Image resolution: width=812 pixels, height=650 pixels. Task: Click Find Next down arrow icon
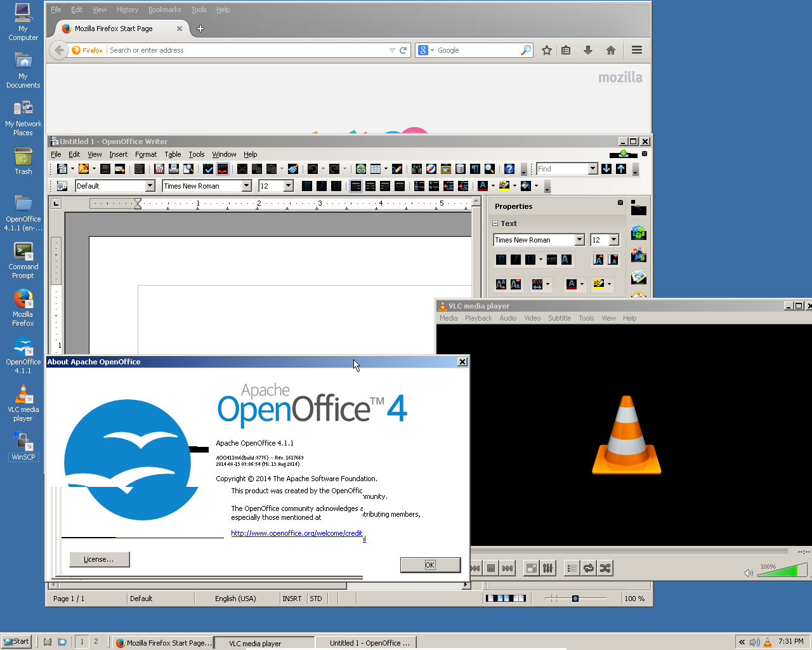[x=606, y=169]
